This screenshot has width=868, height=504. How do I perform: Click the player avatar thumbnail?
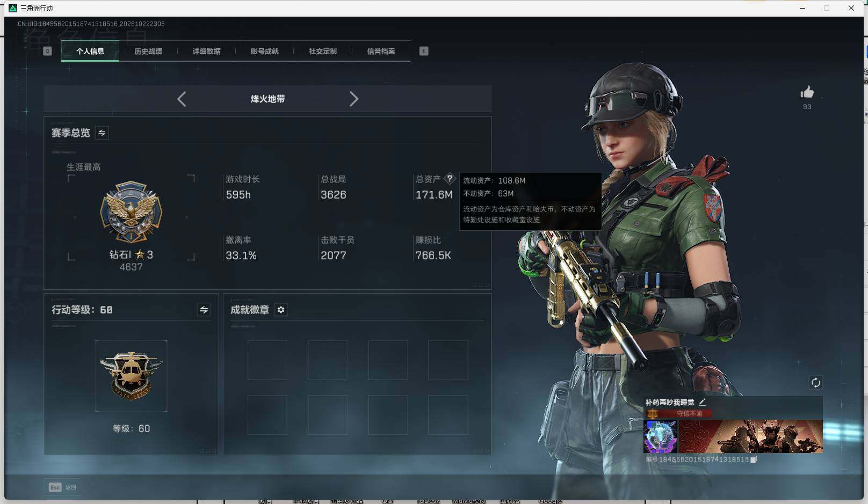pos(660,436)
